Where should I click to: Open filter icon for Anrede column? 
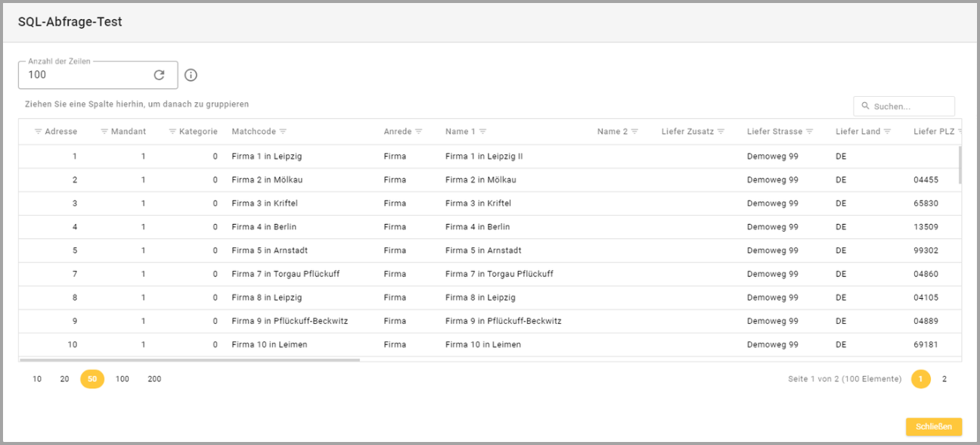tap(418, 132)
